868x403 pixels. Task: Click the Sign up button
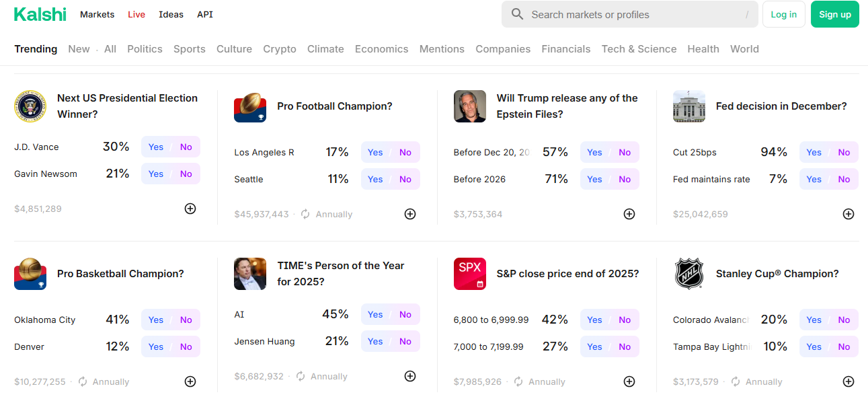tap(835, 14)
